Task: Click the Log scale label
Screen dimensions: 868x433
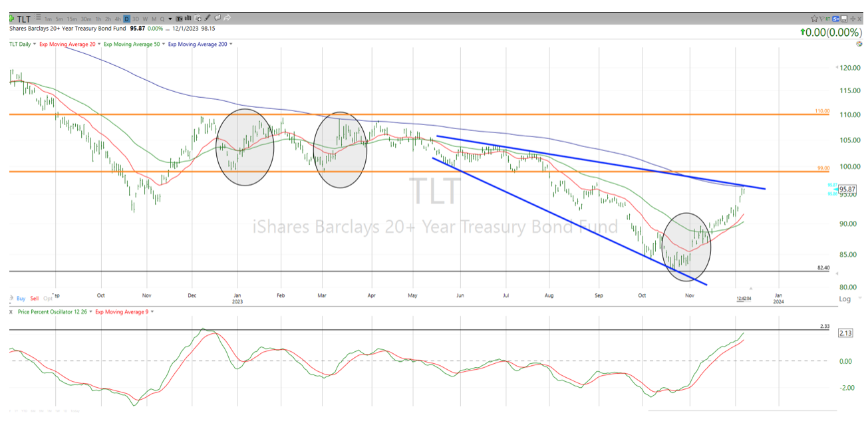Action: (x=845, y=299)
